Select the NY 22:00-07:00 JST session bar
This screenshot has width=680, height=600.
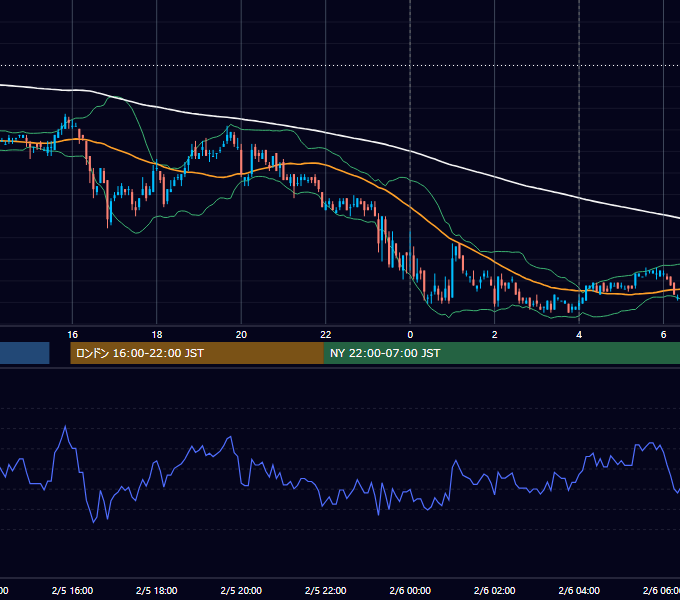(x=502, y=353)
